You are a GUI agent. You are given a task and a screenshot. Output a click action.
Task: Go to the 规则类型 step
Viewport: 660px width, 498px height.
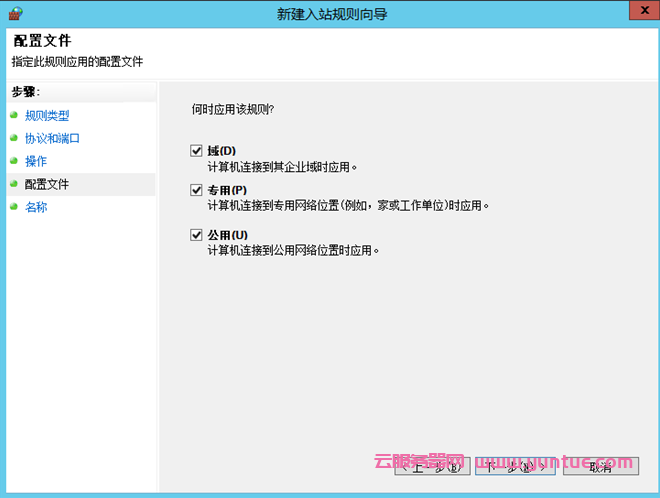pos(47,115)
